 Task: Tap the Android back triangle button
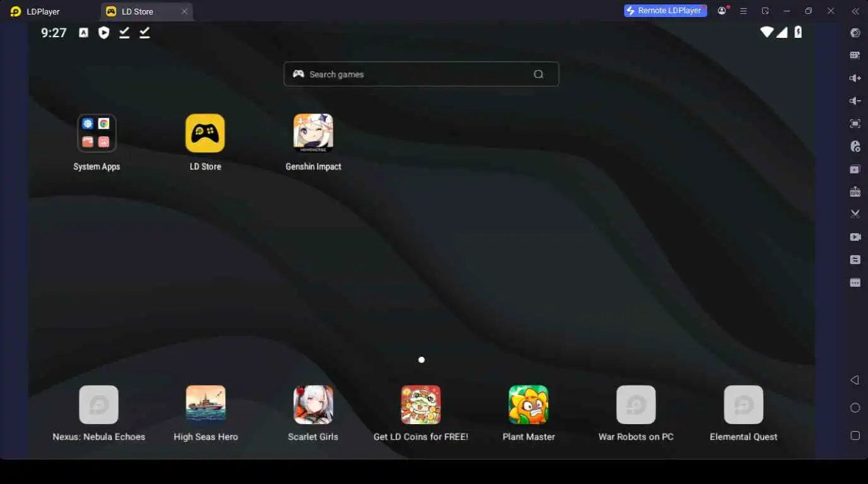click(x=855, y=380)
